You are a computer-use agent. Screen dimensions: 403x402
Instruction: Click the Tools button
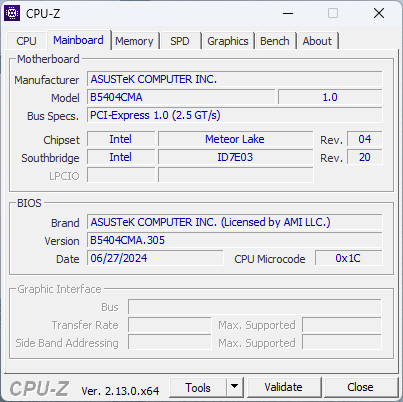click(x=198, y=387)
